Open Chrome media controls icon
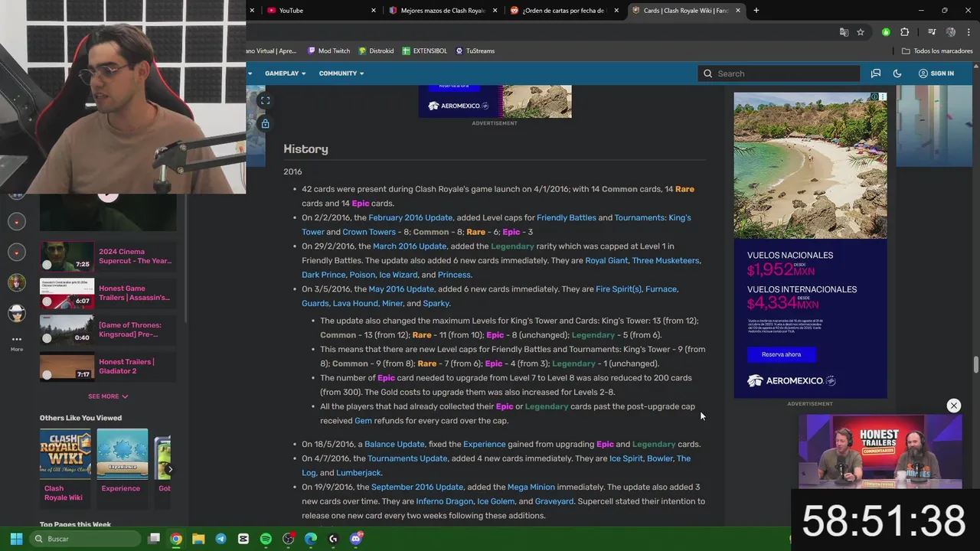980x551 pixels. click(932, 32)
